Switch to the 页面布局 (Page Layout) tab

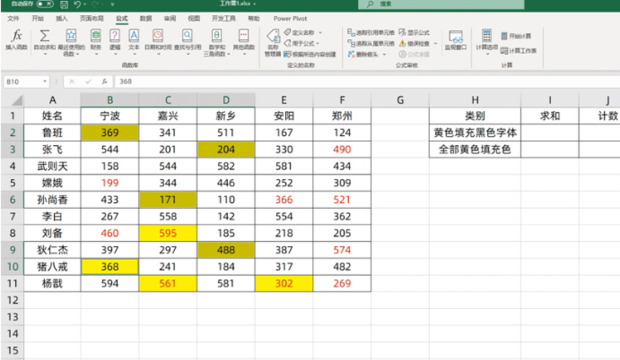(x=91, y=19)
